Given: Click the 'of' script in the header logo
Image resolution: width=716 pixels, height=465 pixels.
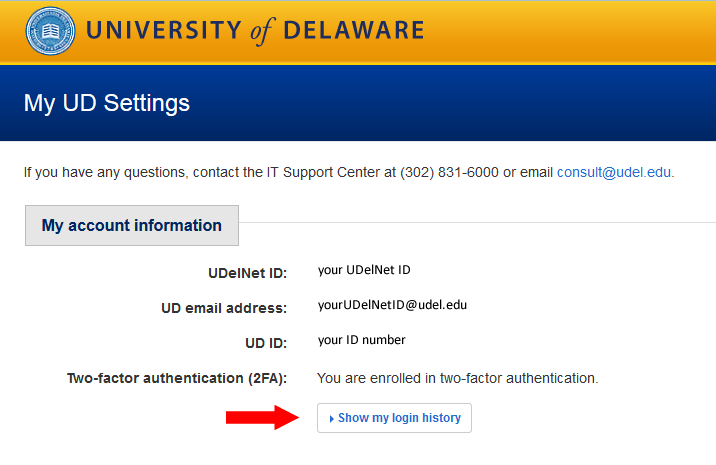Looking at the screenshot, I should [x=262, y=32].
